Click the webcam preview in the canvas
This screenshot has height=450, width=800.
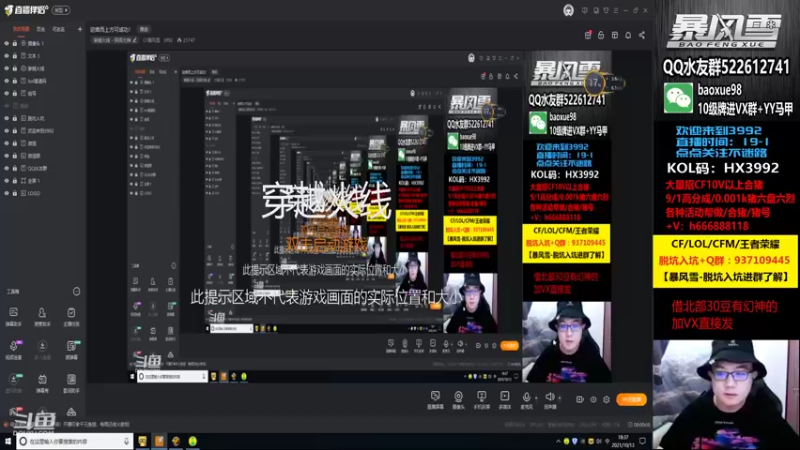(566, 341)
